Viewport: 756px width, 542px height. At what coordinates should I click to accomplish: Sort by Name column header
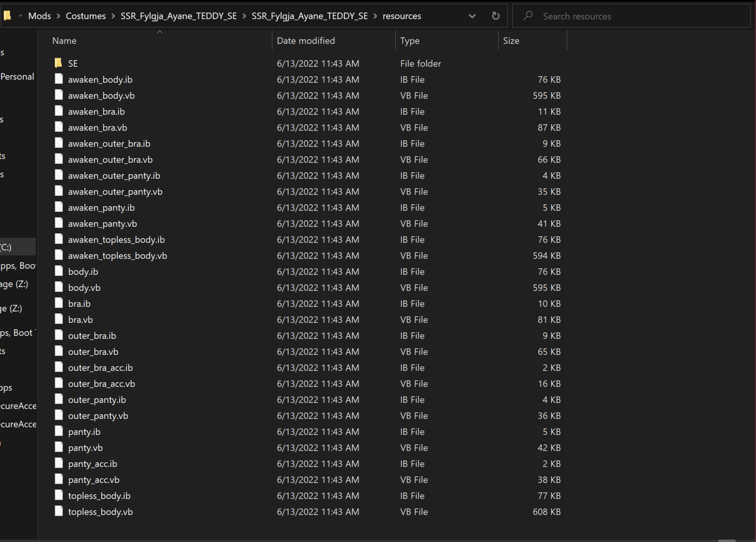[x=64, y=41]
